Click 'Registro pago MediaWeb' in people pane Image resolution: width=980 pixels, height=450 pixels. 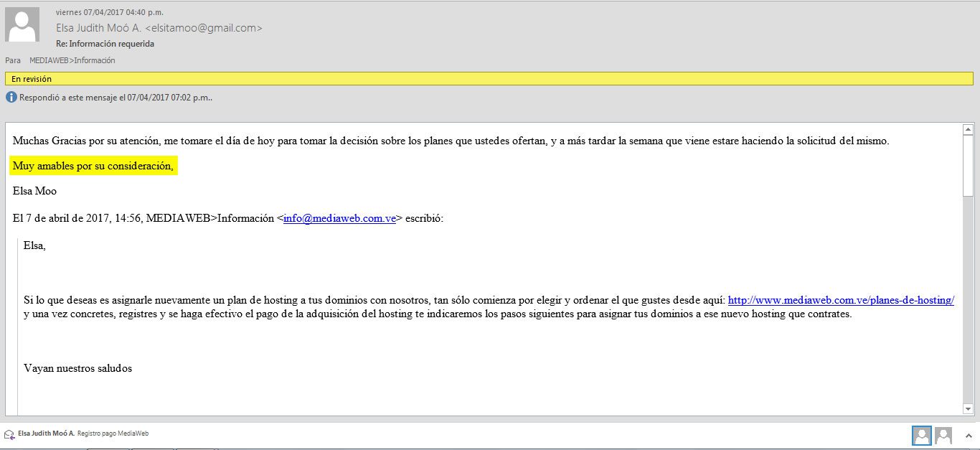[x=113, y=433]
